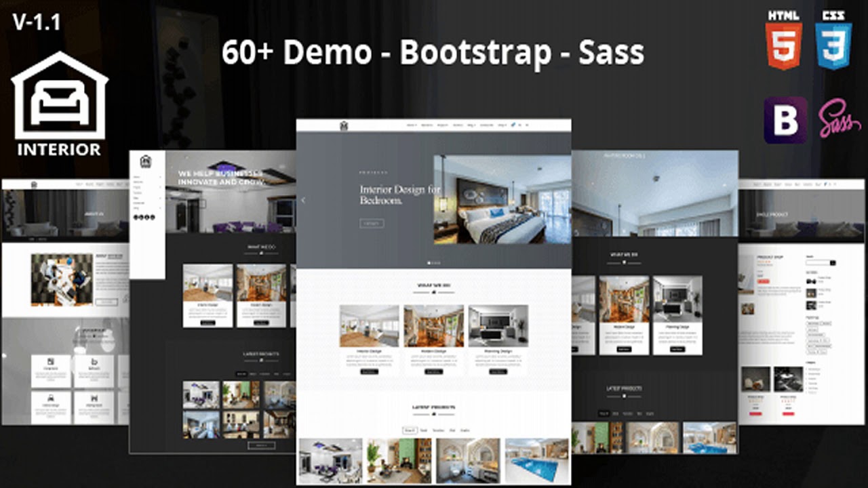
Task: Click the bedroom hero photo in the center page
Action: [502, 199]
